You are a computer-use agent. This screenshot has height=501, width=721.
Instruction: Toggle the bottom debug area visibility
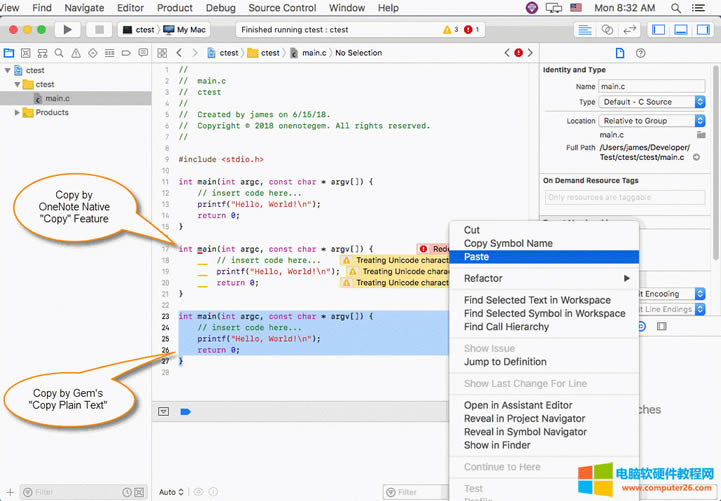click(680, 30)
